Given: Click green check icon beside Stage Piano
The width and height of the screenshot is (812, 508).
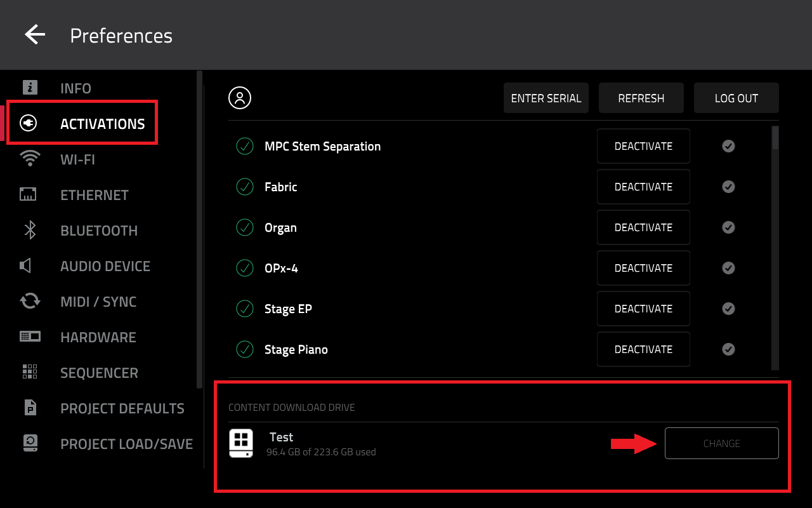Looking at the screenshot, I should tap(245, 349).
